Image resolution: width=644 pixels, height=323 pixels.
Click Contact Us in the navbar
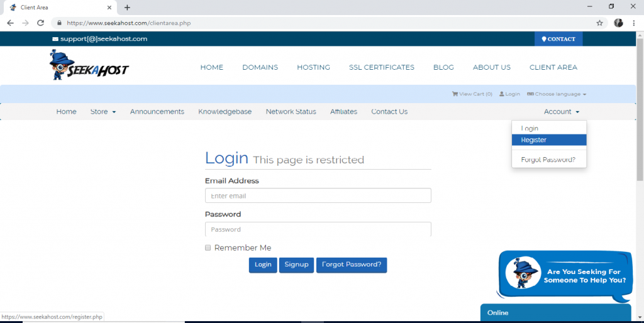click(389, 112)
